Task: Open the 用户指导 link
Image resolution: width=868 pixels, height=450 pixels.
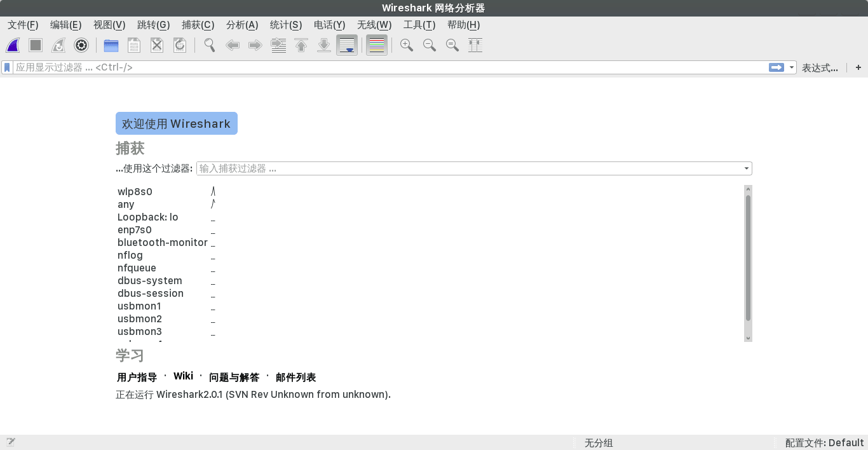Action: pyautogui.click(x=137, y=377)
